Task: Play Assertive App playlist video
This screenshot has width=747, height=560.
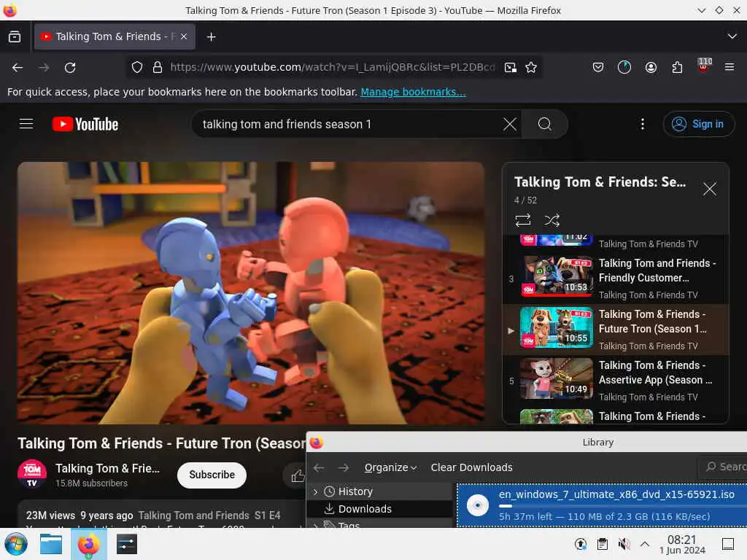Action: pos(616,381)
